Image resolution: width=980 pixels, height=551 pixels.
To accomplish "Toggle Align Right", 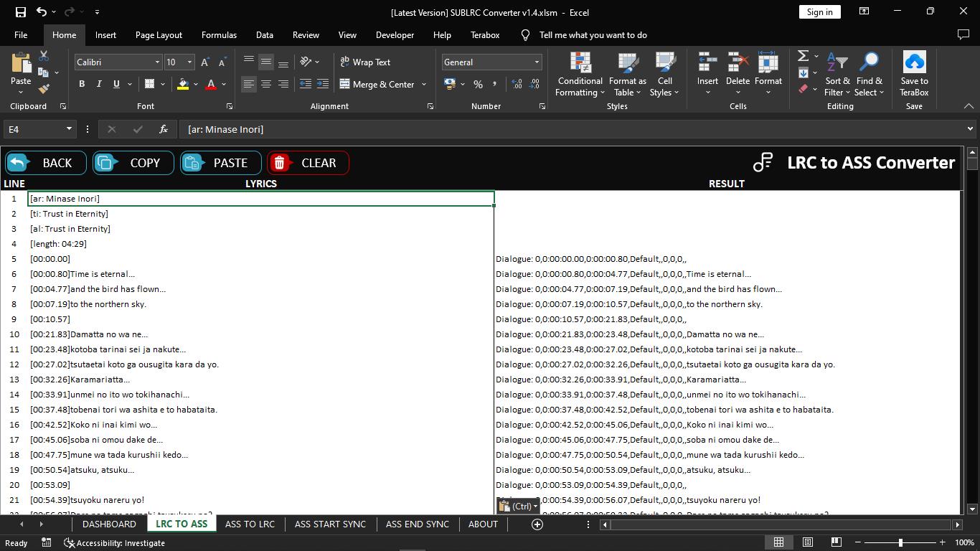I will 283,84.
